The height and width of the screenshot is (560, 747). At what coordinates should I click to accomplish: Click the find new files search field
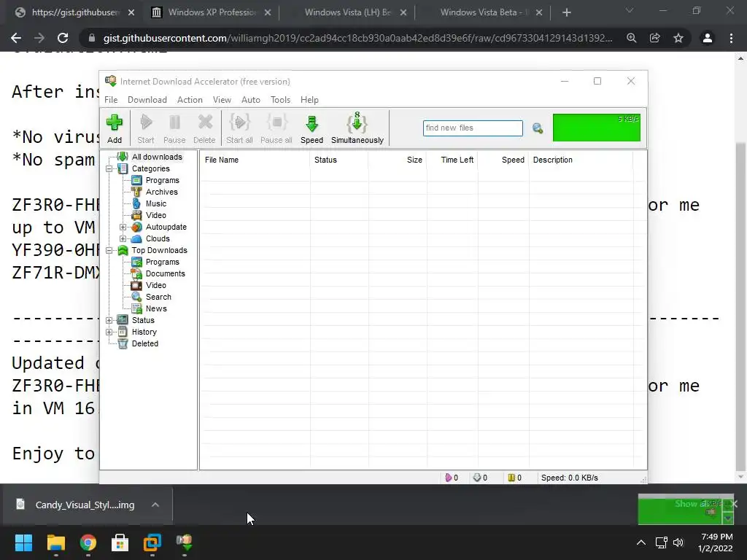tap(473, 128)
